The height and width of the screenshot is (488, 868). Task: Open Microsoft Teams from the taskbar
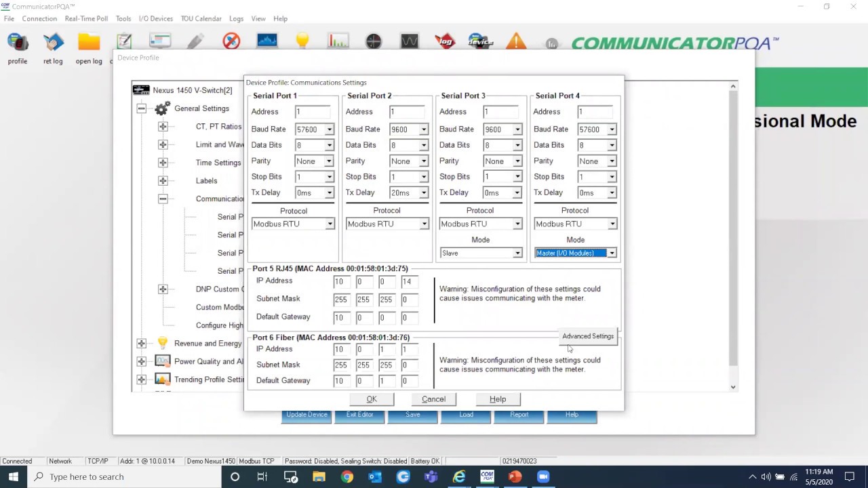[x=431, y=476]
